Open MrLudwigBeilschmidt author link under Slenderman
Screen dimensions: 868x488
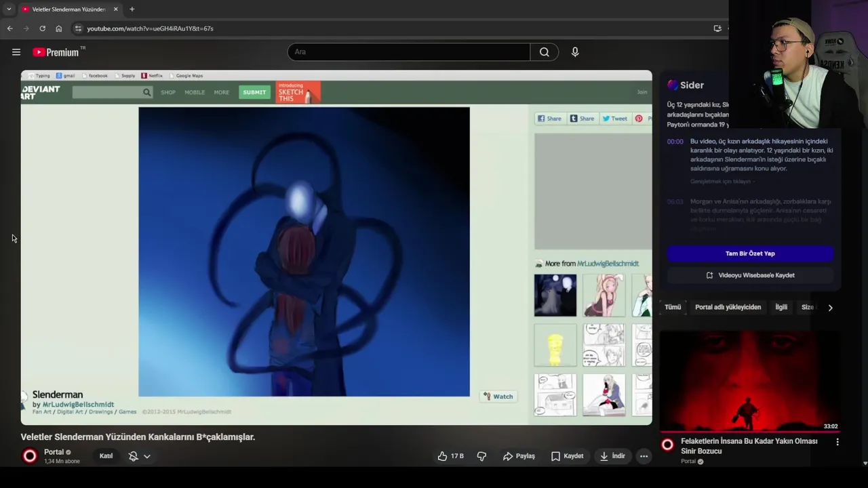point(78,405)
